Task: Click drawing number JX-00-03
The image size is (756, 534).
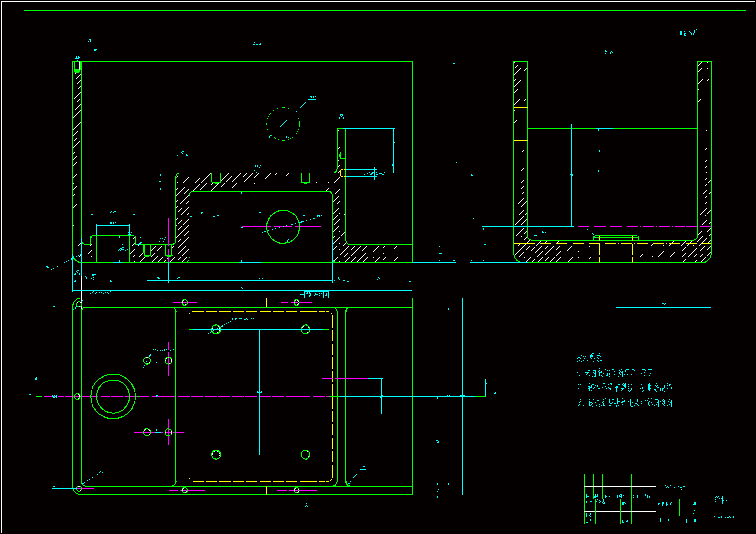Action: (x=723, y=517)
